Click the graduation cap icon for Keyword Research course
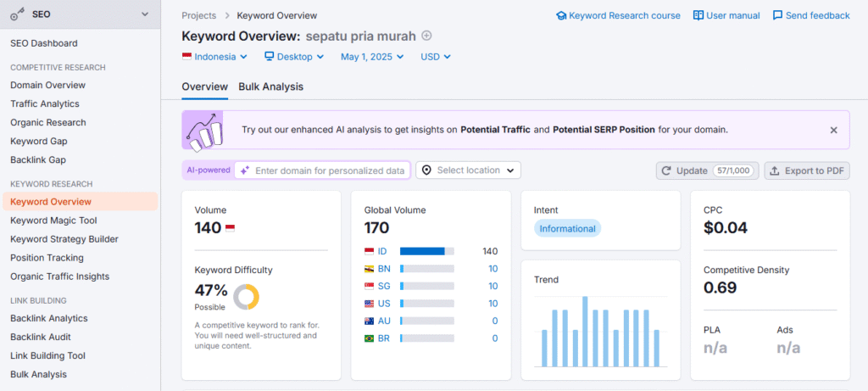The width and height of the screenshot is (868, 391). click(x=561, y=15)
